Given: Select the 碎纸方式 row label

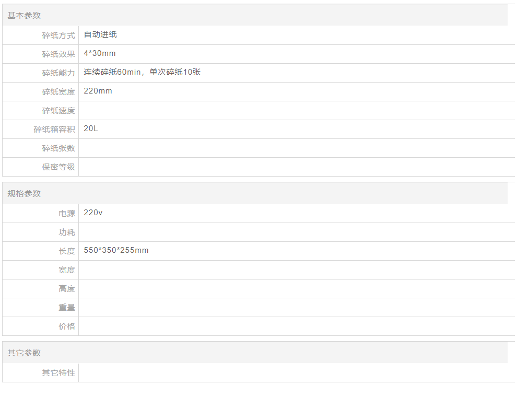Looking at the screenshot, I should click(58, 36).
